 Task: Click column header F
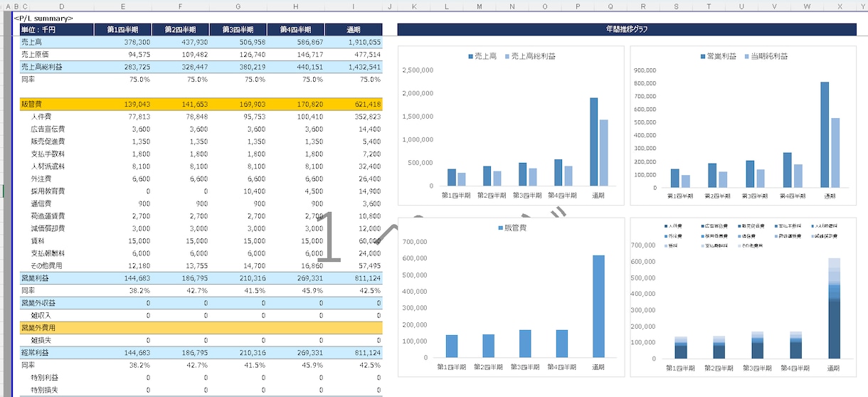(181, 6)
